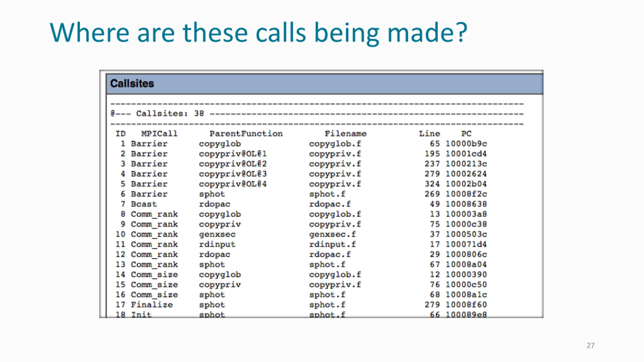Select parent function copypriv@OL@1
This screenshot has height=362, width=644.
click(x=233, y=154)
